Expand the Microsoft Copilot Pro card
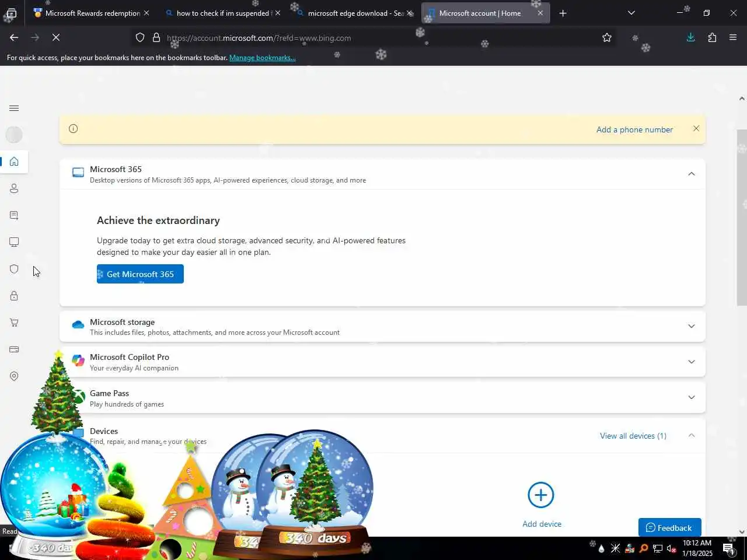 (692, 362)
